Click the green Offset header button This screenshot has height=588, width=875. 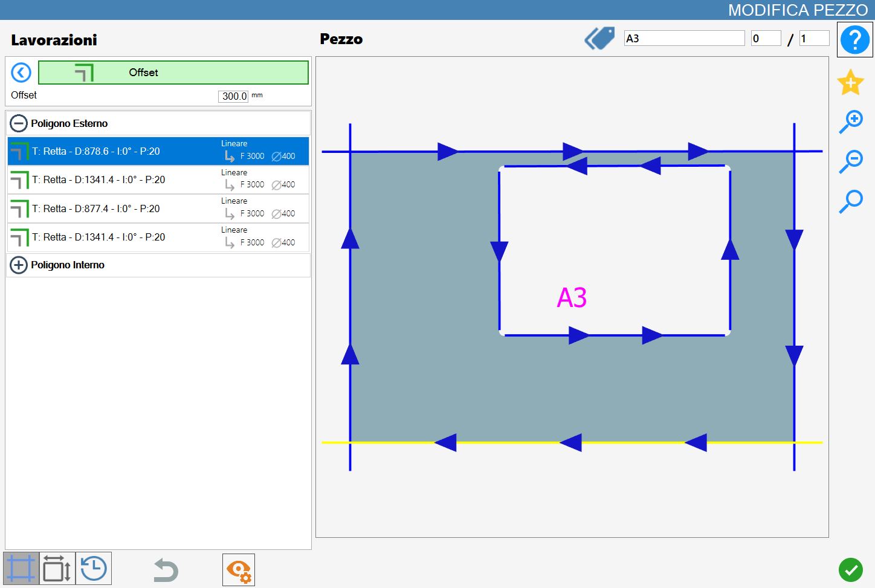(173, 73)
